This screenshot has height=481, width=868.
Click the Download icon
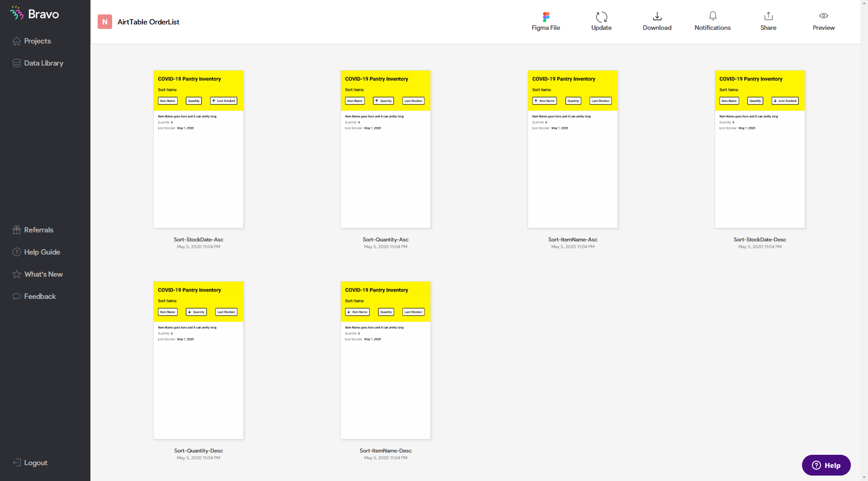tap(657, 17)
